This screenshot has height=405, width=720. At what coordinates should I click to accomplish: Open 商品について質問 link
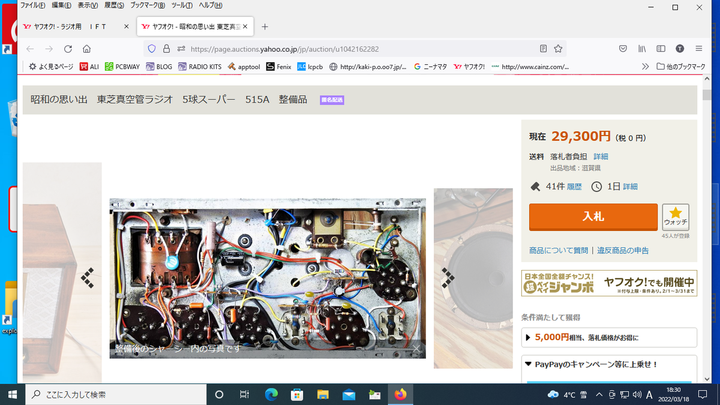(x=557, y=250)
